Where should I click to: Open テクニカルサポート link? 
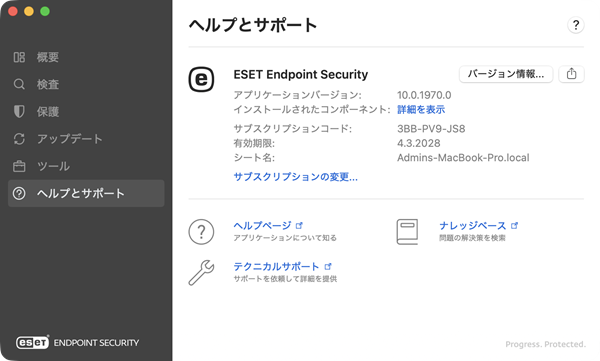(x=276, y=266)
